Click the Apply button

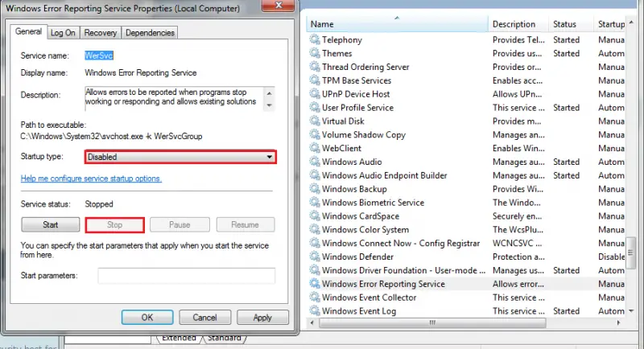(262, 318)
